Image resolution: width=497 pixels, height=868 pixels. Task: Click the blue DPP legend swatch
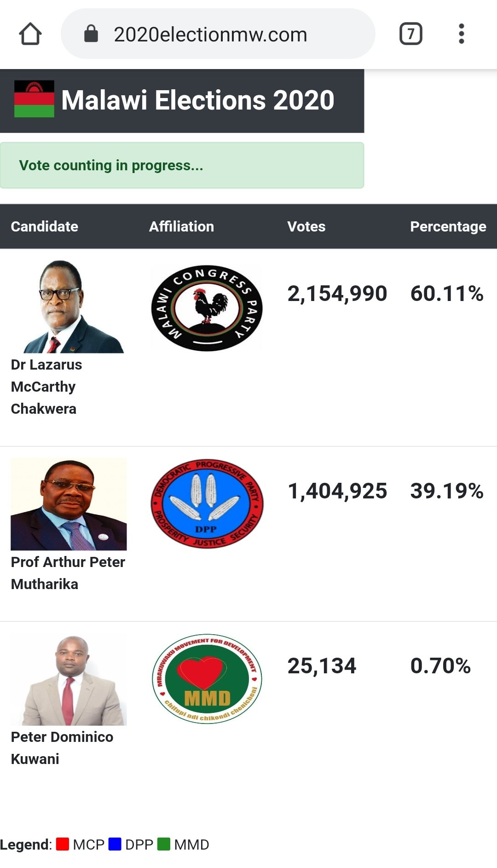tap(115, 844)
